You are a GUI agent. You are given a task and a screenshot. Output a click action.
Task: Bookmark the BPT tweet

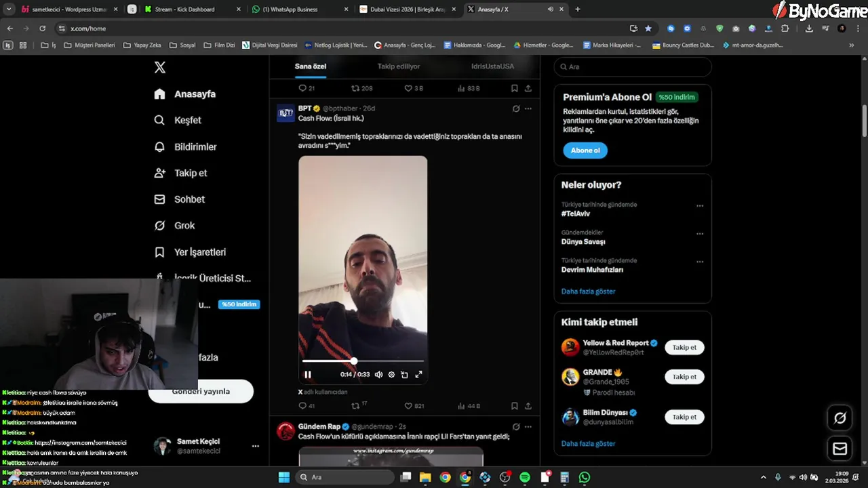click(x=515, y=405)
